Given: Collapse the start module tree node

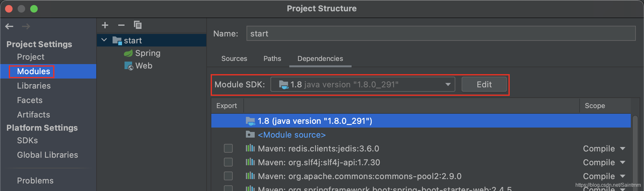Looking at the screenshot, I should tap(104, 40).
